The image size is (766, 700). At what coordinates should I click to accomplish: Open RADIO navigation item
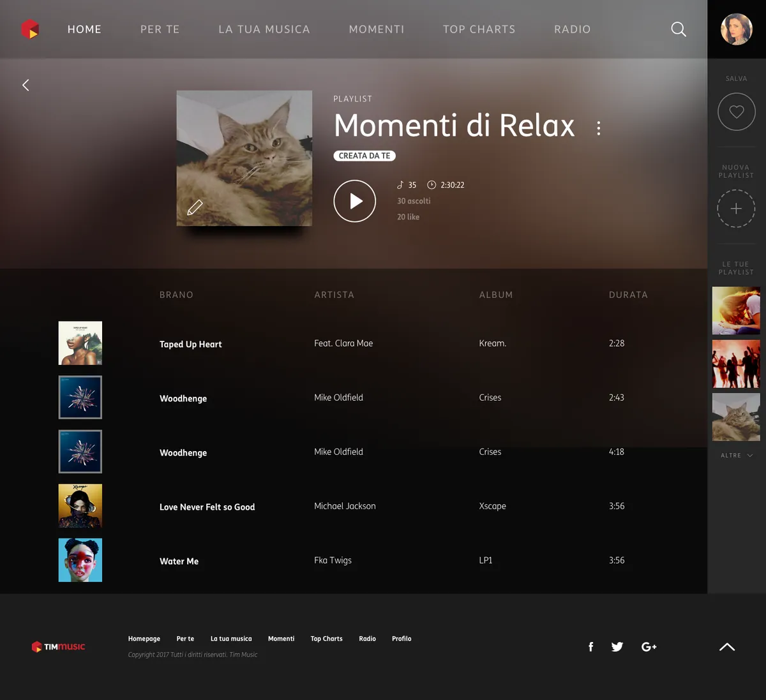573,29
